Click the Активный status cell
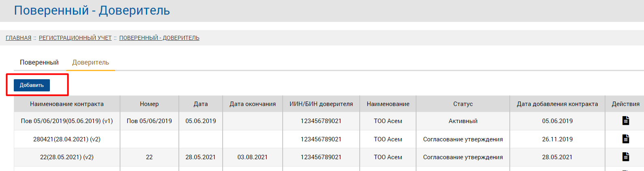Image resolution: width=644 pixels, height=171 pixels. pos(463,121)
